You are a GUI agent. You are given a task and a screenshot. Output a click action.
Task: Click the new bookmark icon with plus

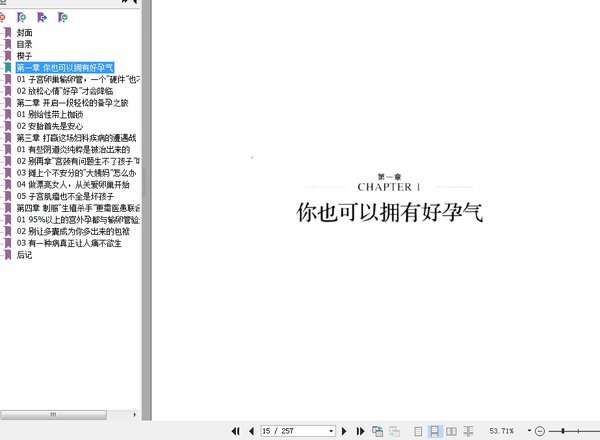[x=21, y=18]
